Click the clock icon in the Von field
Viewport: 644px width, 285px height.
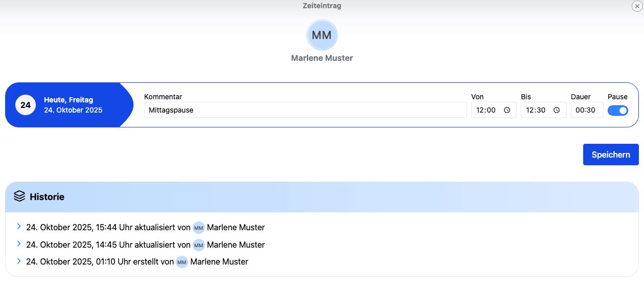(507, 110)
